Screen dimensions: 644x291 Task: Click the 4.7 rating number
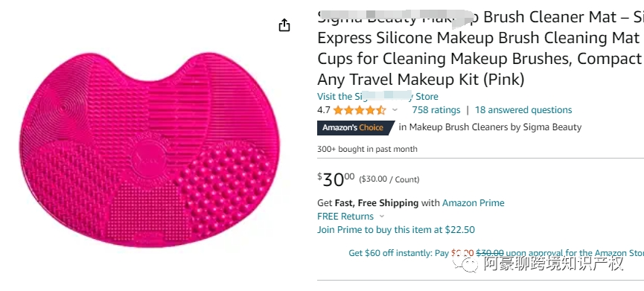(x=324, y=110)
